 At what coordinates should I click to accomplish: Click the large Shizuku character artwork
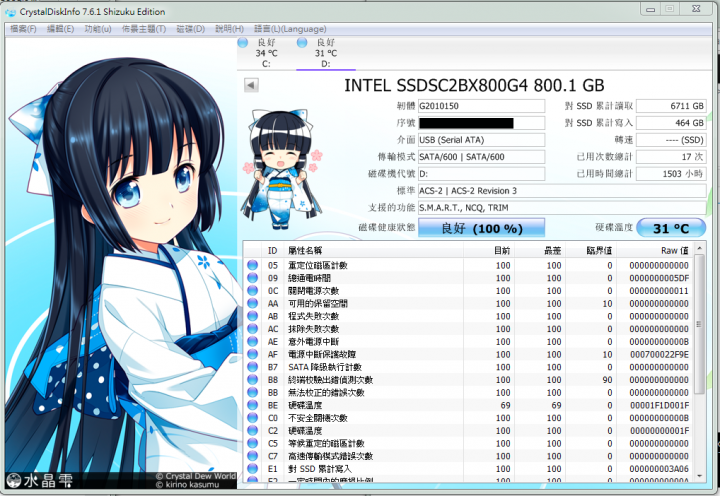121,263
